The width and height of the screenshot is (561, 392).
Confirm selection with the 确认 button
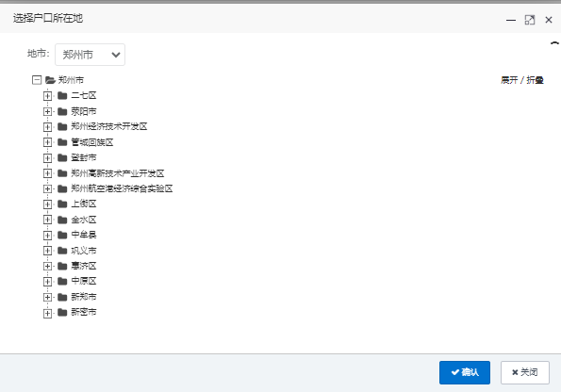[x=465, y=372]
